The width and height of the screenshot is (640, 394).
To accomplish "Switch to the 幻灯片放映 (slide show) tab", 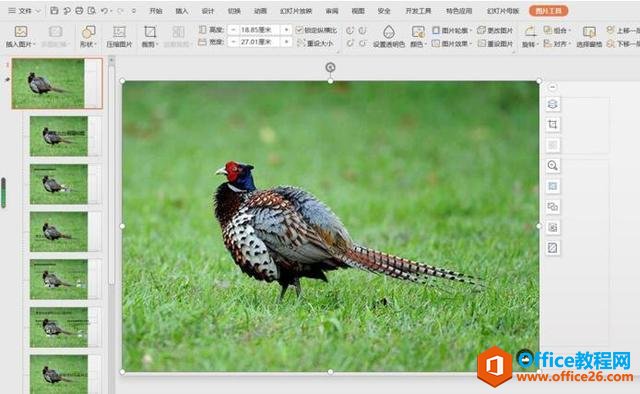I will (x=296, y=11).
